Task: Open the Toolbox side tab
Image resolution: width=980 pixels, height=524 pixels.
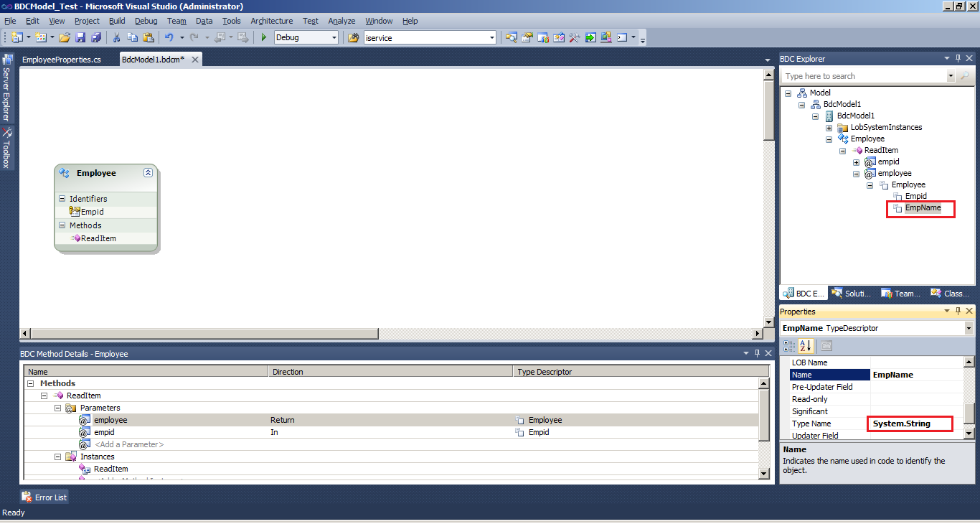Action: click(x=6, y=148)
